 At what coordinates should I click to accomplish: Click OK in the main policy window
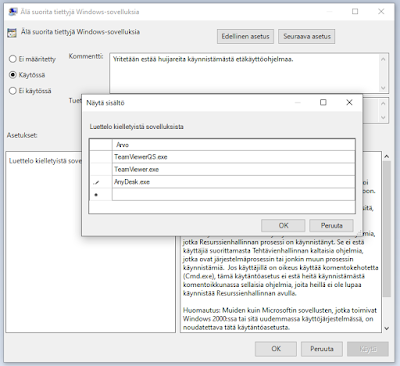[x=276, y=349]
